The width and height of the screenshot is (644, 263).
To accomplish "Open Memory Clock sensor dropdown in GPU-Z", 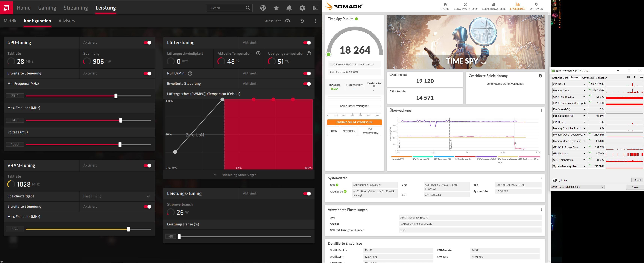I will point(584,91).
